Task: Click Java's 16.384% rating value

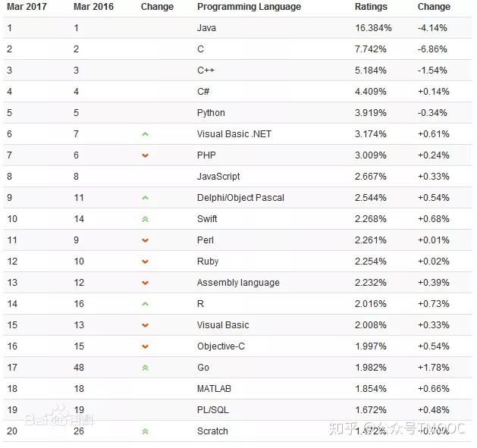Action: [373, 28]
